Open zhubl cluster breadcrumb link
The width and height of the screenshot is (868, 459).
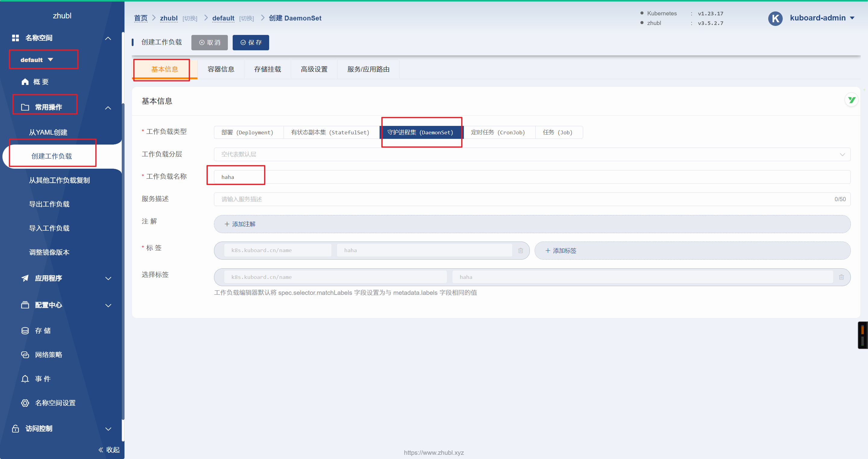pos(168,18)
